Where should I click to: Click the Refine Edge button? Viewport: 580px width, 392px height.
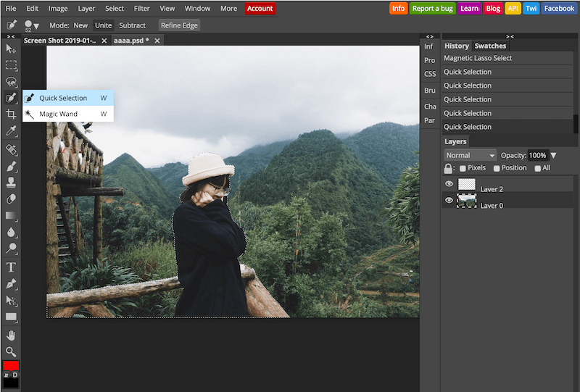point(179,25)
